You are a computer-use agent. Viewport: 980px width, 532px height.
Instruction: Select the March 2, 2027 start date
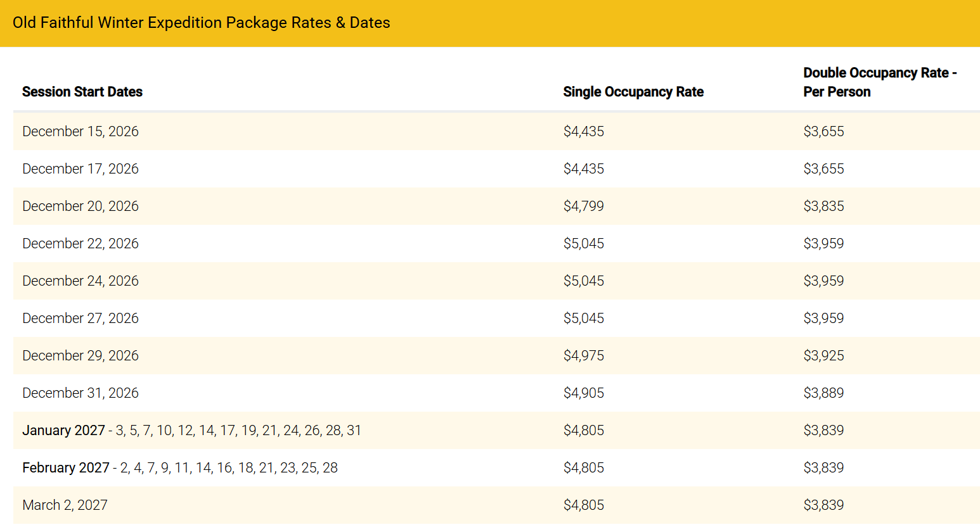pos(65,505)
